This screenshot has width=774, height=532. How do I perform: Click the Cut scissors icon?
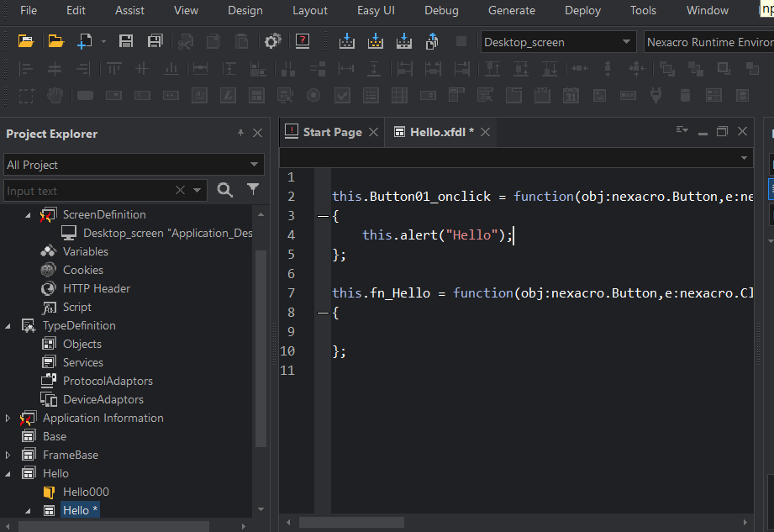click(x=186, y=41)
